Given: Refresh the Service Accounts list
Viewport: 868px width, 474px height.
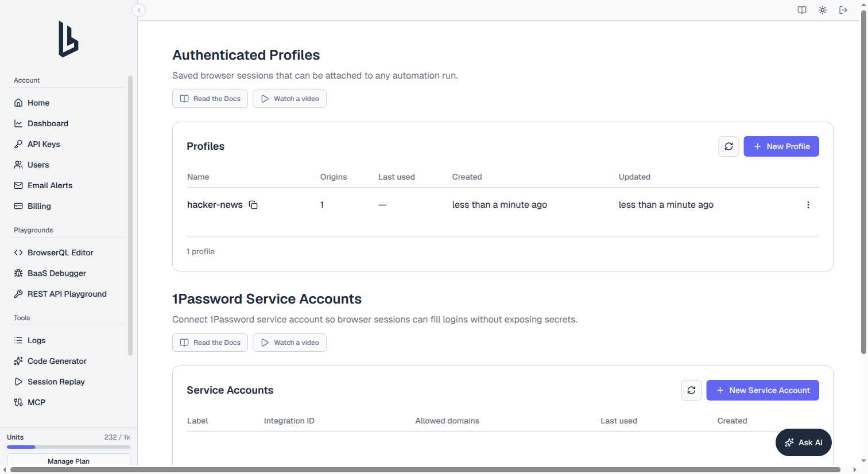Looking at the screenshot, I should pyautogui.click(x=691, y=390).
